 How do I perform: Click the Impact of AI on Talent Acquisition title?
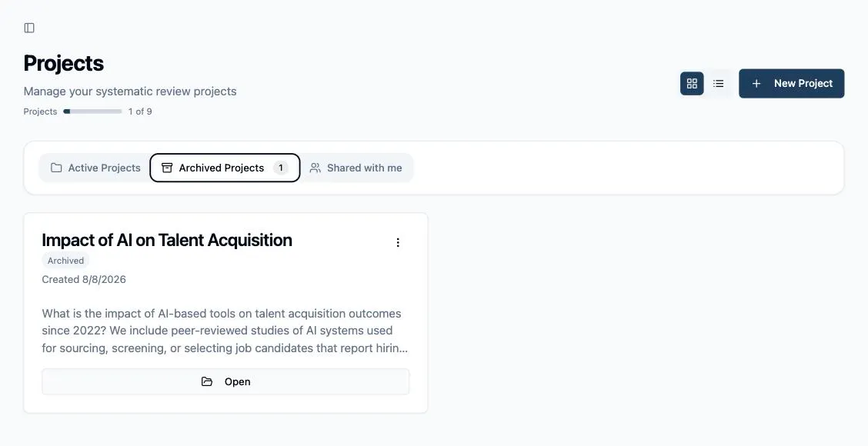(167, 240)
